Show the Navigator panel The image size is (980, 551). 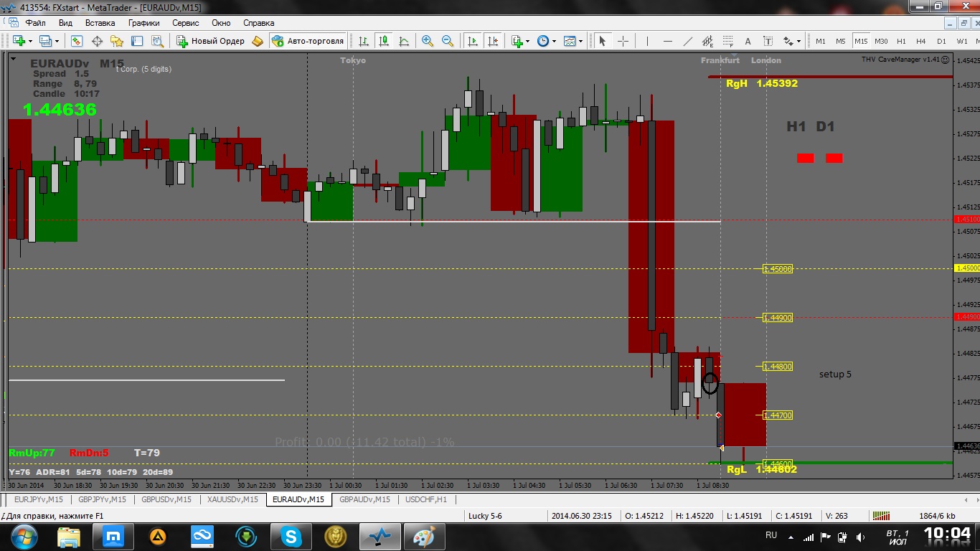pyautogui.click(x=117, y=41)
